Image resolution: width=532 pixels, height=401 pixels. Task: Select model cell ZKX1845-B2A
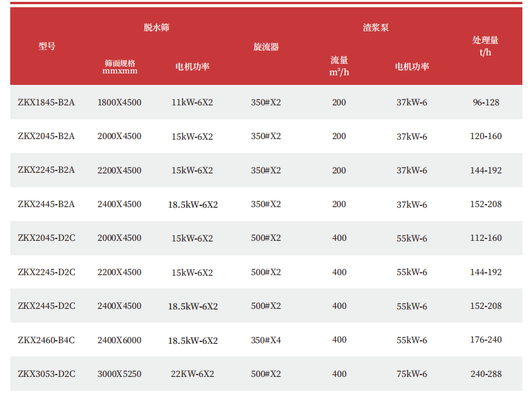(46, 102)
